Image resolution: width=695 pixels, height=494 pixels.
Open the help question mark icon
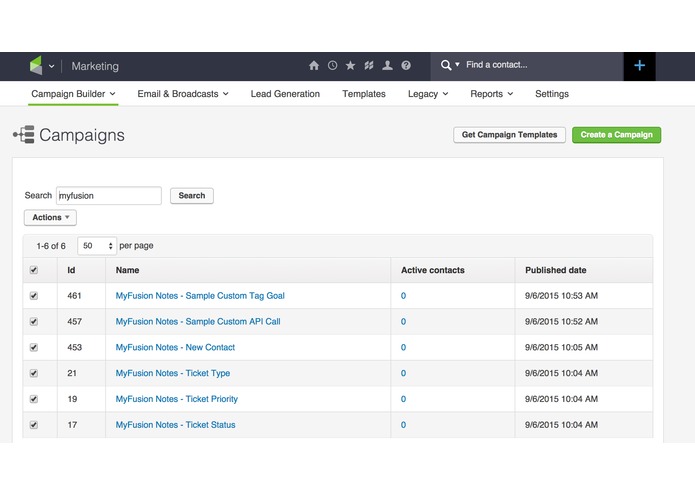point(406,66)
